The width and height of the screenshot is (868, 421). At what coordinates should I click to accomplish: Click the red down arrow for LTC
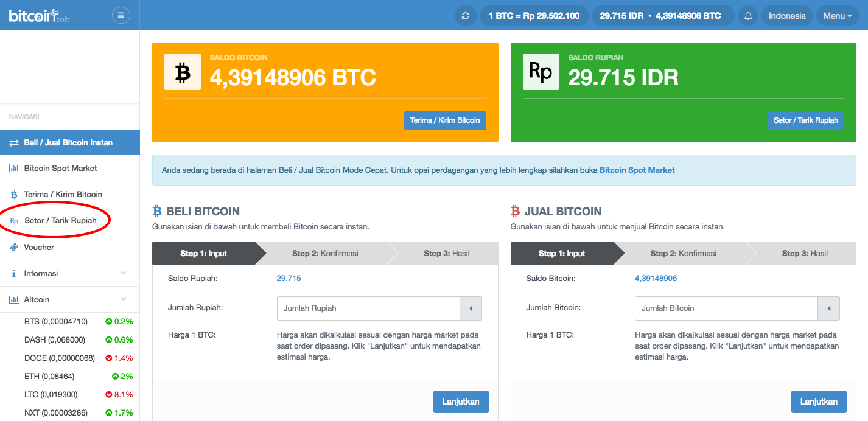[108, 394]
